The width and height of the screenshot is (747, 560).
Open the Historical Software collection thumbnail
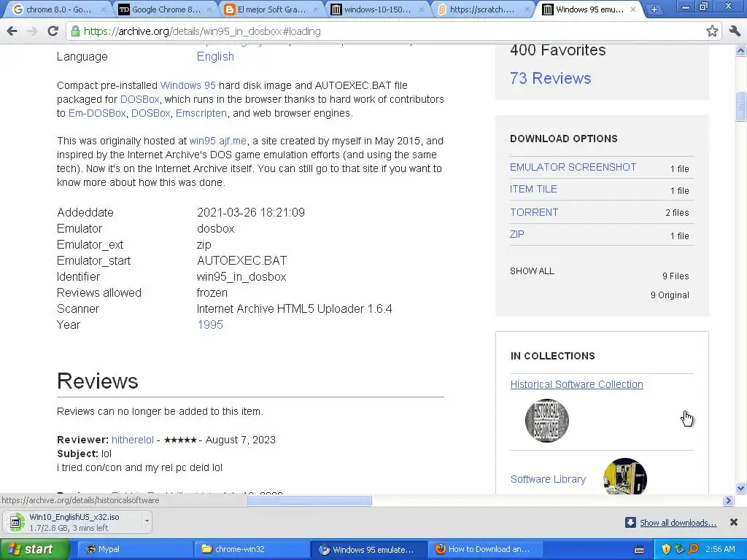coord(547,421)
